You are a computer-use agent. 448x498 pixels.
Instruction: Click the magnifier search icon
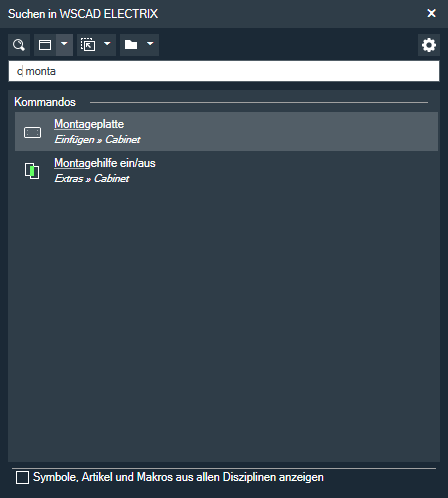(19, 45)
